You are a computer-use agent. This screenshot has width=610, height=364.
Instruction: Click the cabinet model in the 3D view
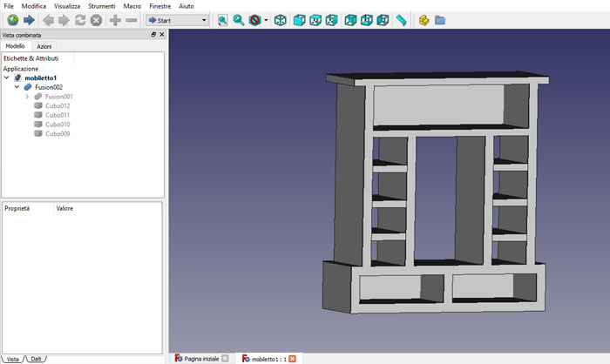pos(436,192)
